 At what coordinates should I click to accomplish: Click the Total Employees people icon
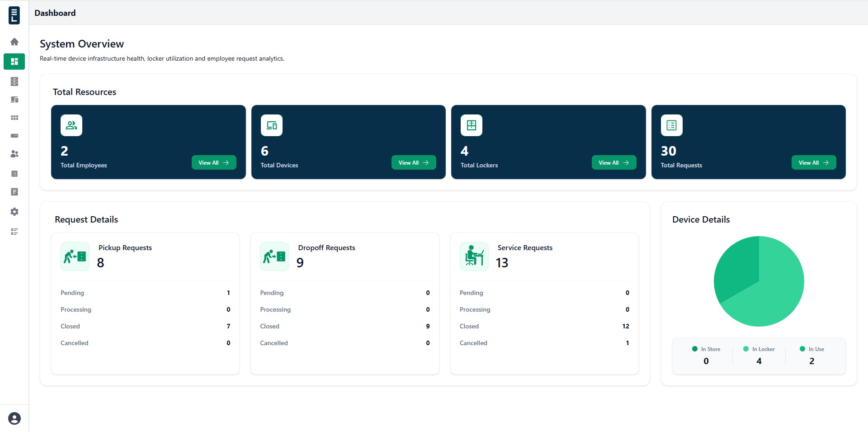coord(71,125)
